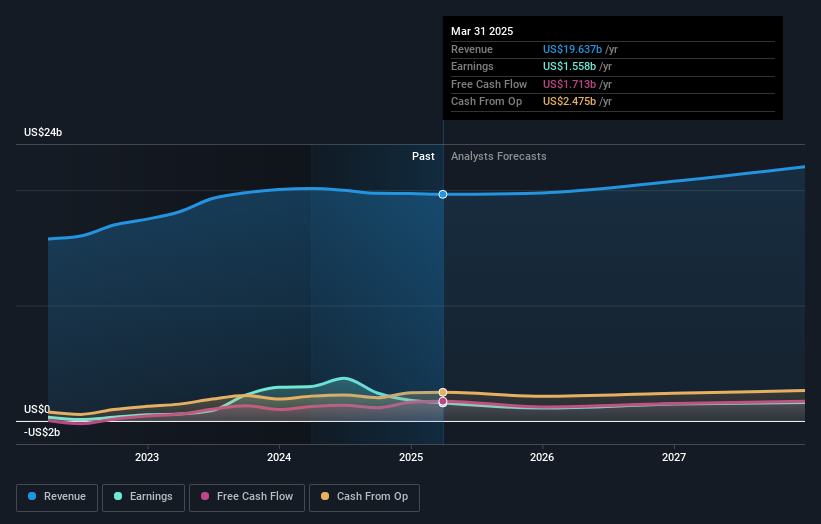Click the US$1.558b earnings value in tooltip
Viewport: 821px width, 524px height.
(569, 66)
